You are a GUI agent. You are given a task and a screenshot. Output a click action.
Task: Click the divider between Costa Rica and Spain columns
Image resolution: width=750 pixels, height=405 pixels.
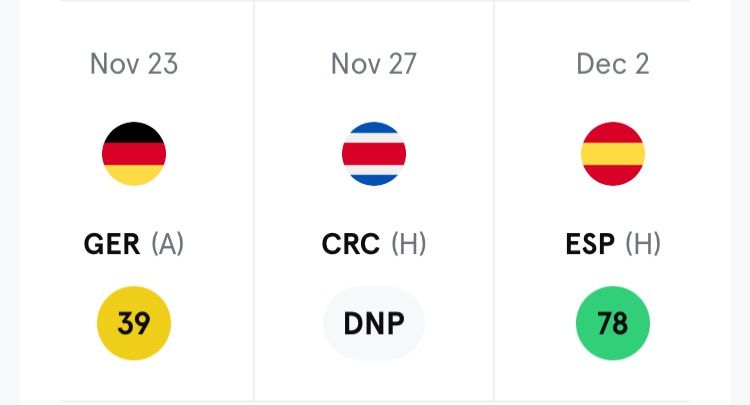[494, 200]
